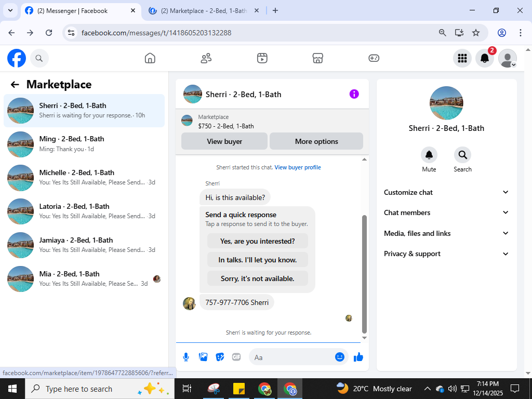532x399 pixels.
Task: Open Task View on the taskbar
Action: point(187,389)
